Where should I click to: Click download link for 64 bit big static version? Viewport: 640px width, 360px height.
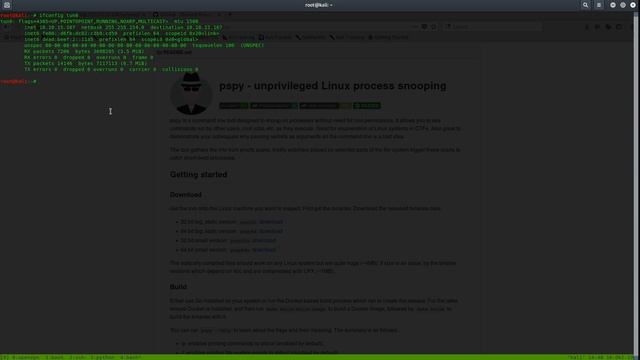pyautogui.click(x=271, y=231)
